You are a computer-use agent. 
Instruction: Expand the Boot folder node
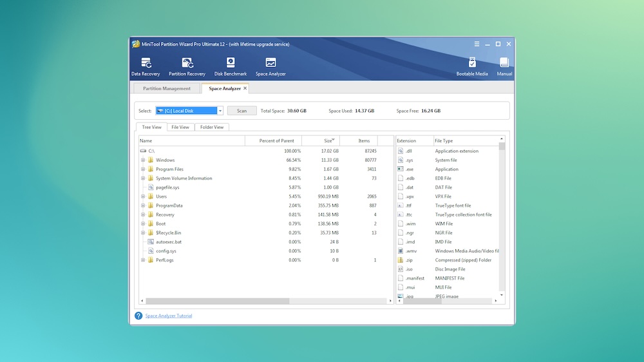(x=143, y=224)
